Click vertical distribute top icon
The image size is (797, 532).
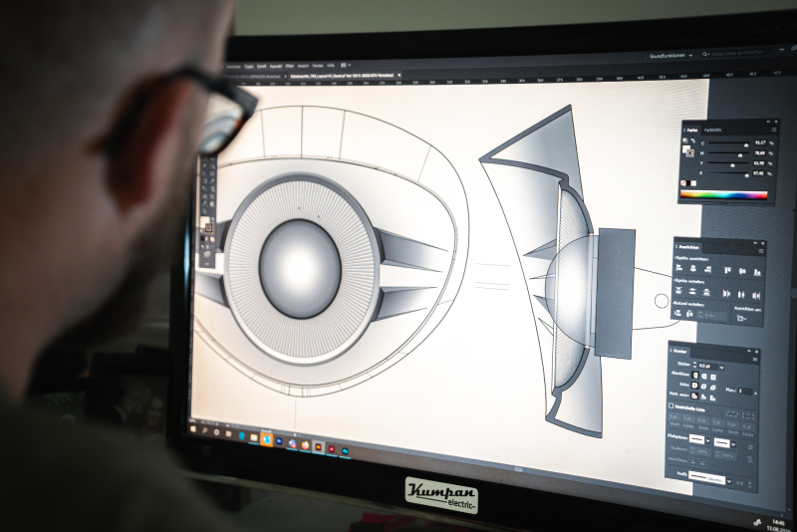click(x=678, y=291)
